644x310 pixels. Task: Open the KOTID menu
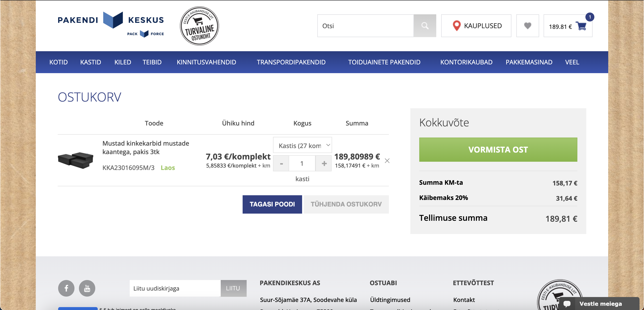coord(59,62)
